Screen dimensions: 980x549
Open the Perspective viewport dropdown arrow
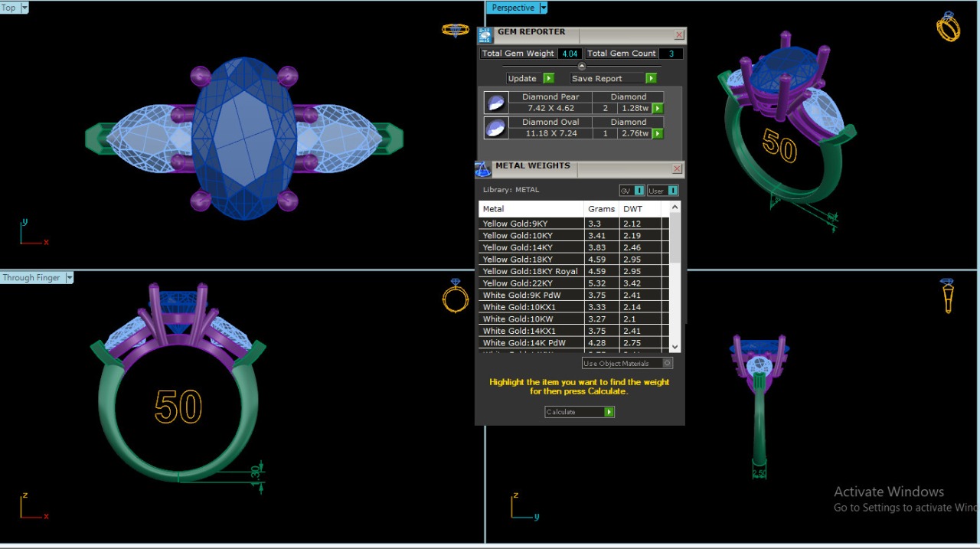(x=544, y=8)
